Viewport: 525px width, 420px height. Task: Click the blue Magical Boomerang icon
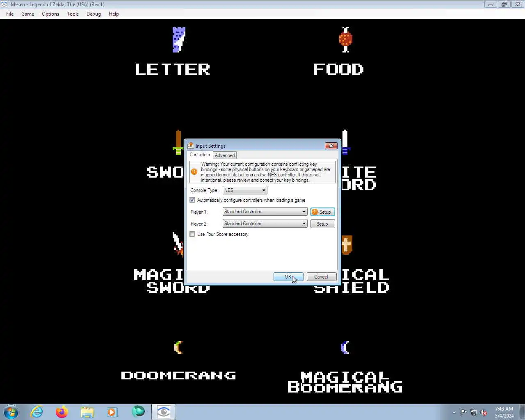[x=345, y=347]
